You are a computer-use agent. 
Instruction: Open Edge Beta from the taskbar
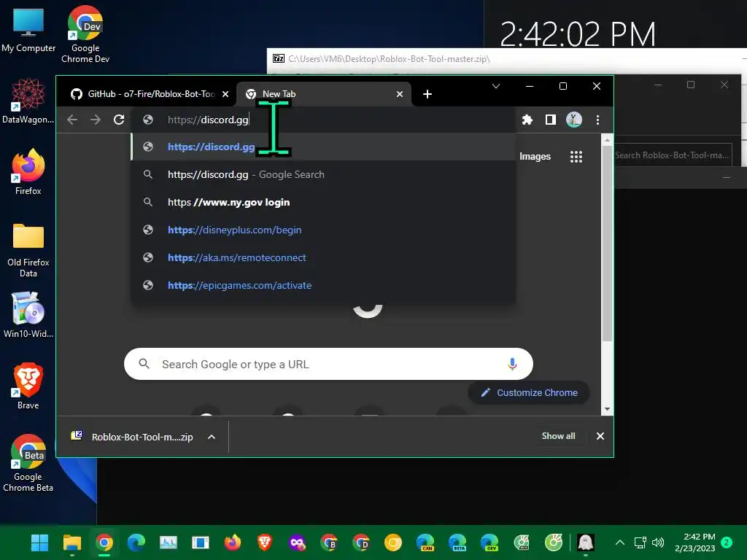(x=457, y=542)
